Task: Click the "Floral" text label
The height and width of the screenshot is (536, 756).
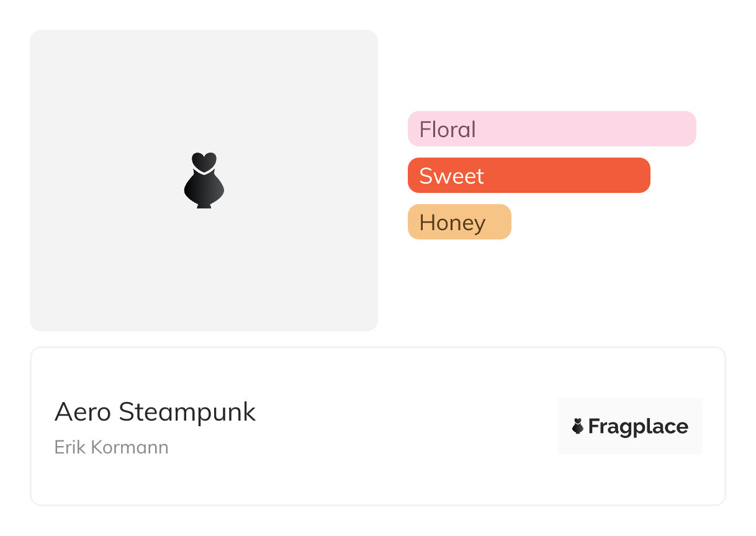Action: 448,130
